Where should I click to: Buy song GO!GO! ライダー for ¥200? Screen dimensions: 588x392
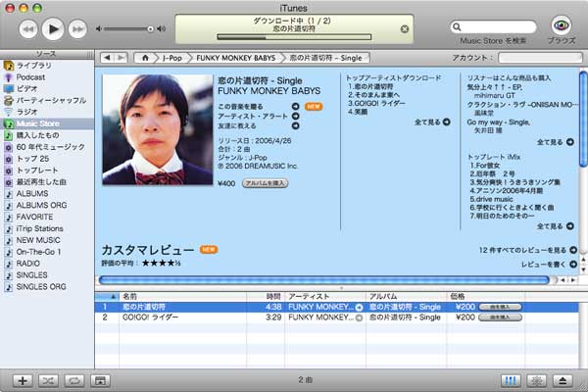pyautogui.click(x=500, y=318)
